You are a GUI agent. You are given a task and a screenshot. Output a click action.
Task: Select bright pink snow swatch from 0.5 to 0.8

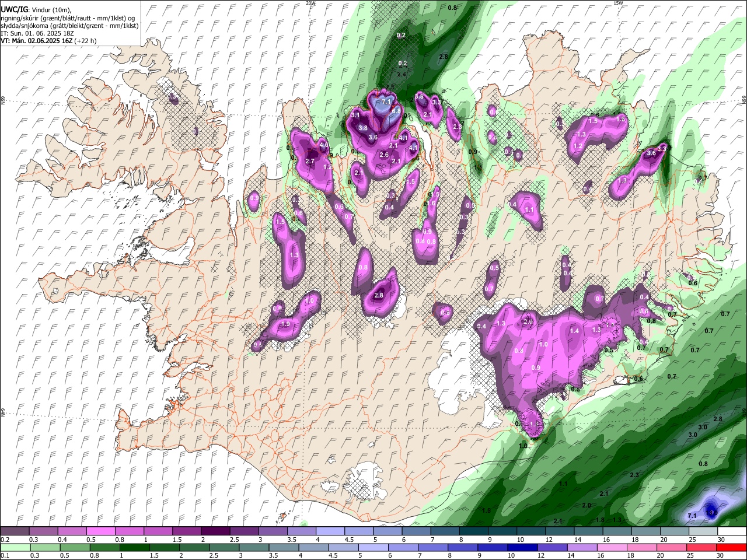(x=100, y=531)
